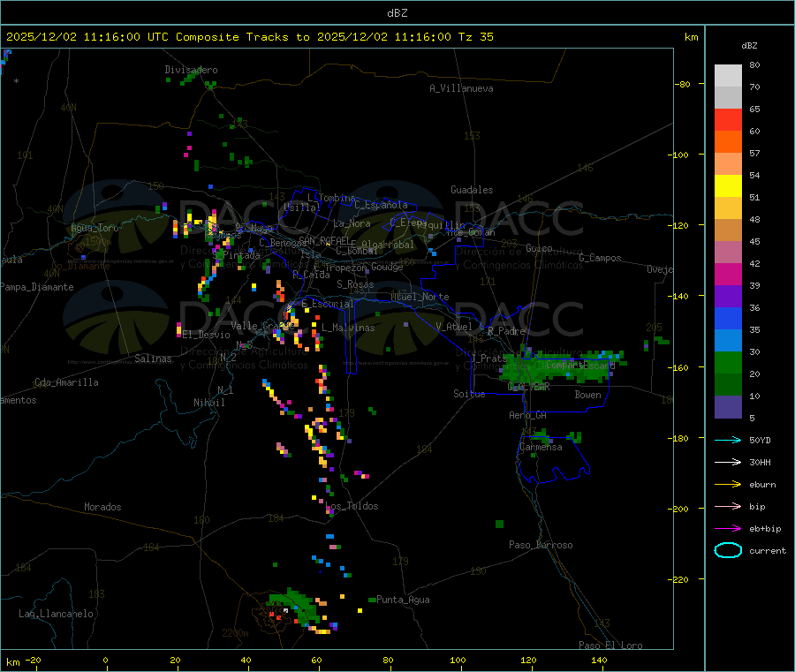Screen dimensions: 795x672
Task: Click the white 30HM arrow icon
Action: point(728,462)
